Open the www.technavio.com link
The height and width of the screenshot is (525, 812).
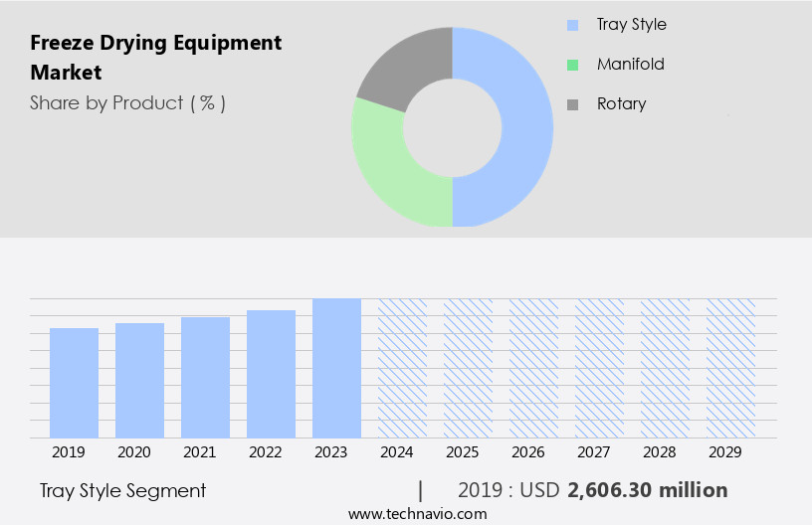point(417,513)
